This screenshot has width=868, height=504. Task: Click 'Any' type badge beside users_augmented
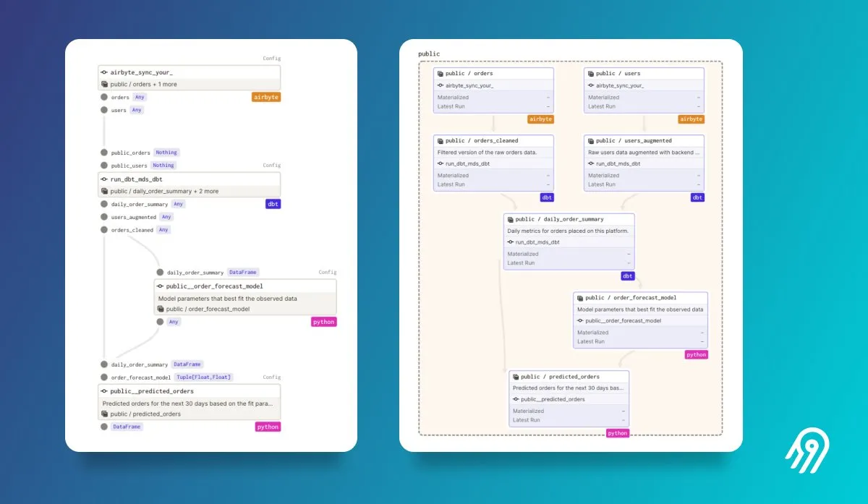point(166,217)
